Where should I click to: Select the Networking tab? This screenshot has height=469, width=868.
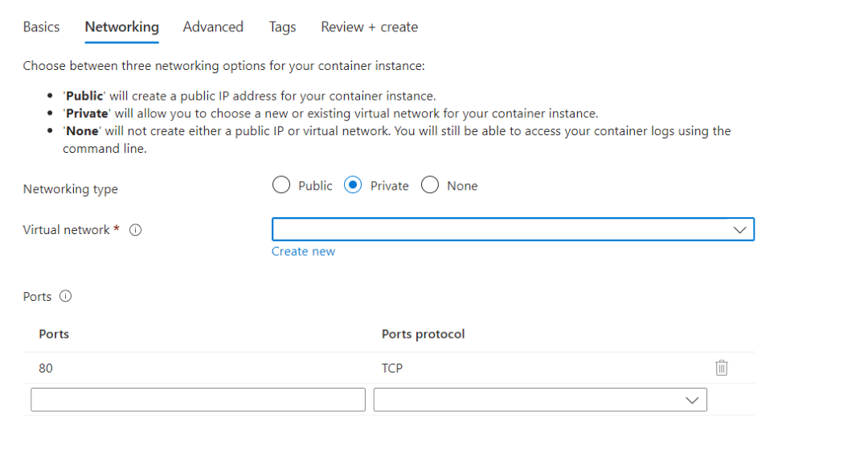pyautogui.click(x=122, y=27)
